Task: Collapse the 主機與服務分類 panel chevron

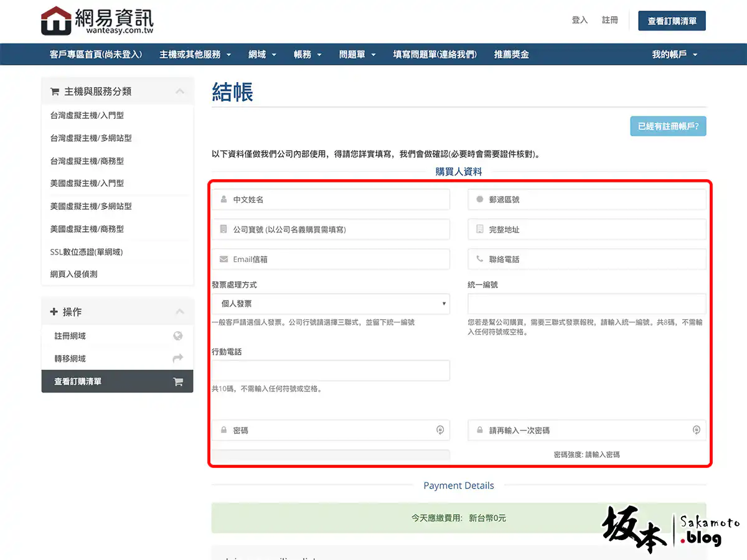Action: (x=180, y=91)
